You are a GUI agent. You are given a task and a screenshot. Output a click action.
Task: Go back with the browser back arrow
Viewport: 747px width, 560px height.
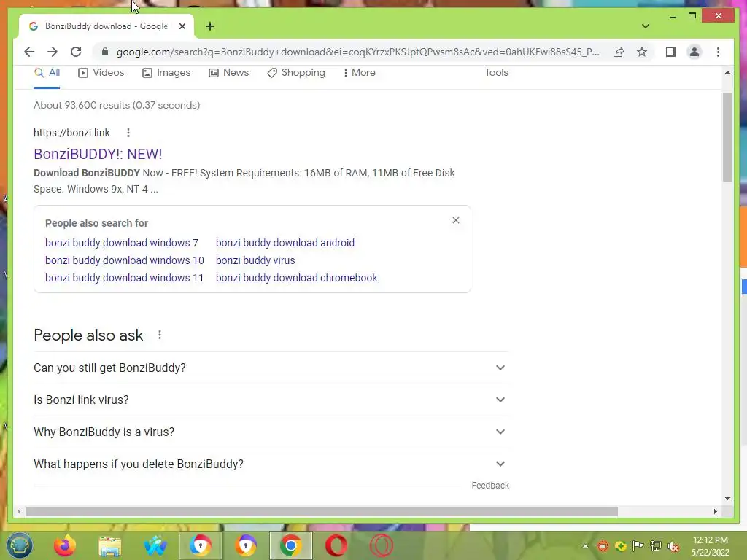tap(29, 52)
